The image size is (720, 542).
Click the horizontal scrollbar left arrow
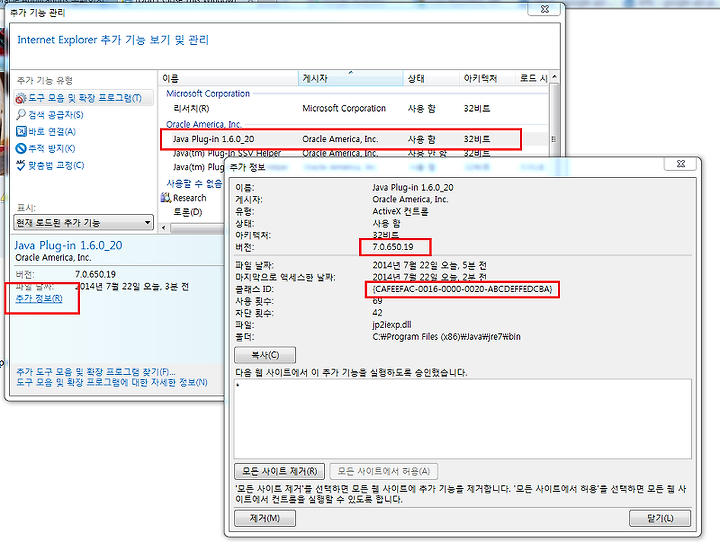tap(164, 228)
